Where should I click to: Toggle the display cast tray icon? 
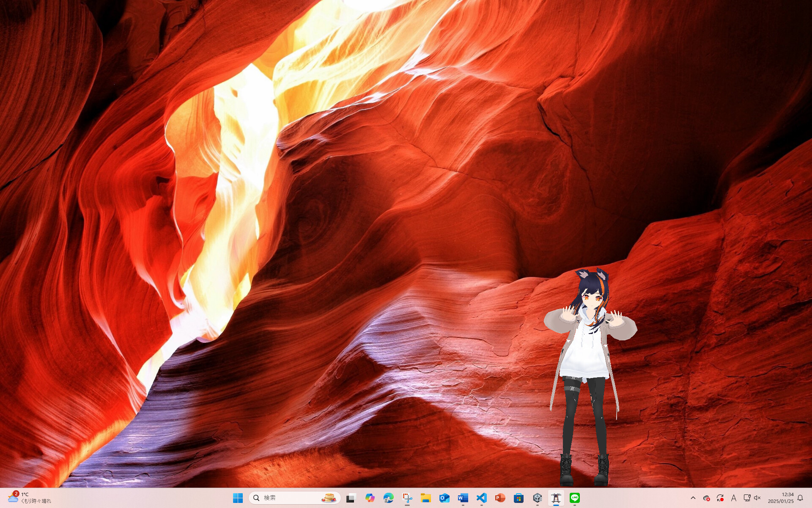pos(747,498)
